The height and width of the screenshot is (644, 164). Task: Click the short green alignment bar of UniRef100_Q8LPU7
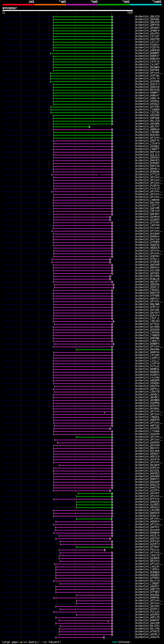(x=71, y=127)
